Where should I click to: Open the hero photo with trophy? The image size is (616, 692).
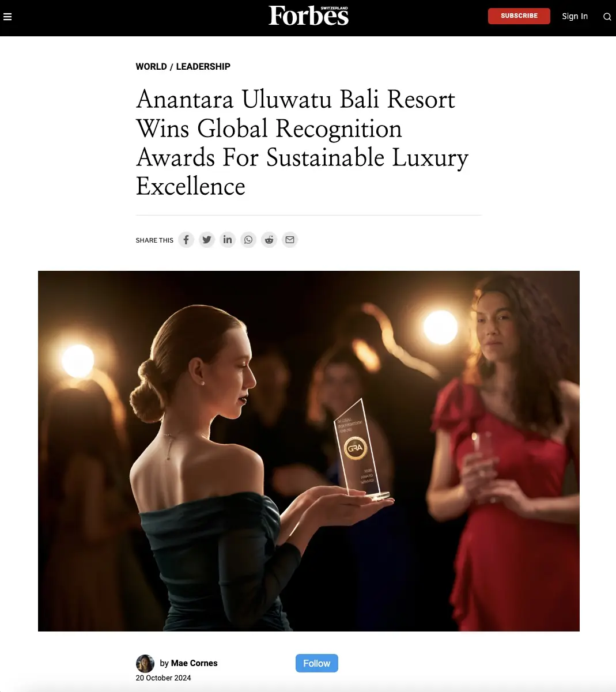tap(308, 451)
